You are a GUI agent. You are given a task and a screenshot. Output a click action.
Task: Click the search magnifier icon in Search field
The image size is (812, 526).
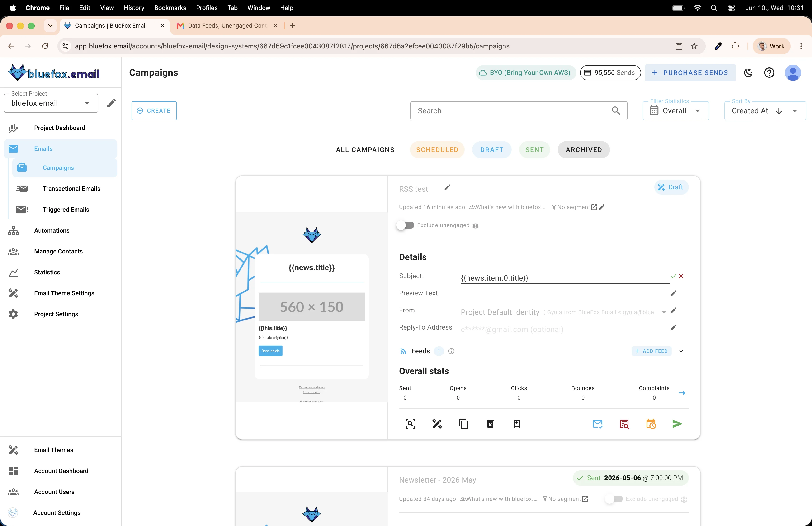click(616, 111)
